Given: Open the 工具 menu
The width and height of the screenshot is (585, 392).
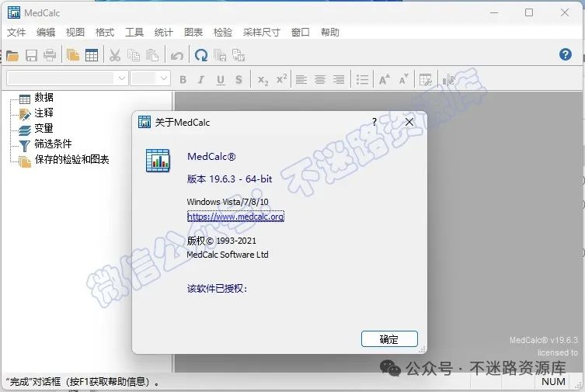Looking at the screenshot, I should tap(134, 33).
